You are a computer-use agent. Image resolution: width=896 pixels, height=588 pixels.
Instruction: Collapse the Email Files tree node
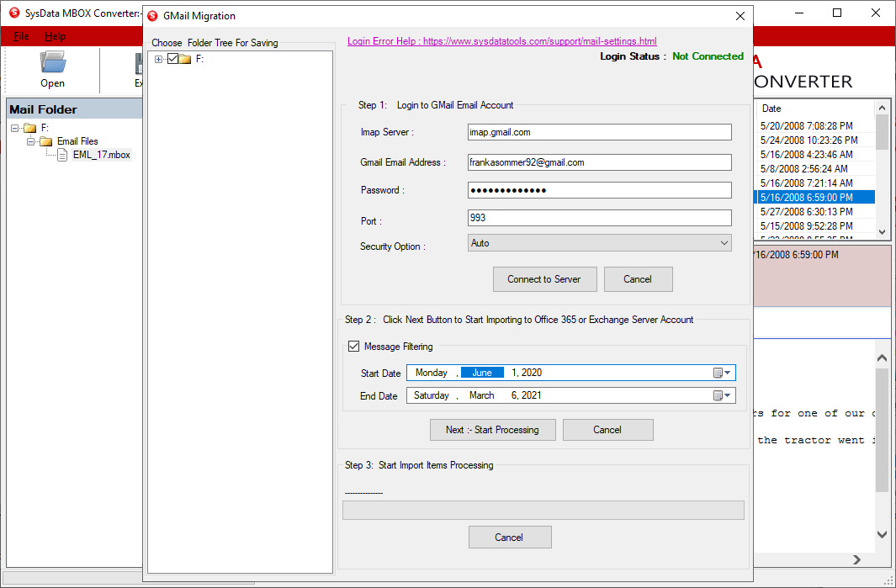(31, 141)
